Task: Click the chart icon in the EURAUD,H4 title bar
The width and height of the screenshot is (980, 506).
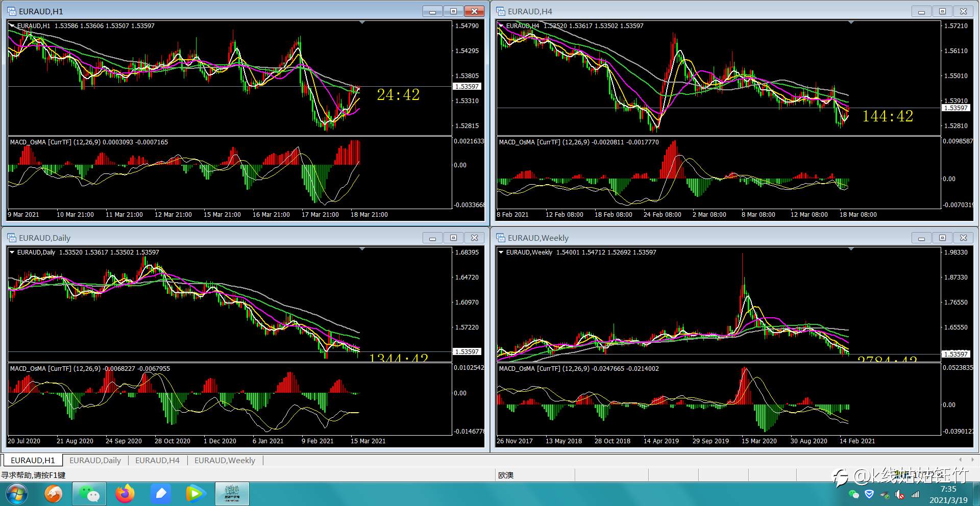Action: click(x=501, y=11)
